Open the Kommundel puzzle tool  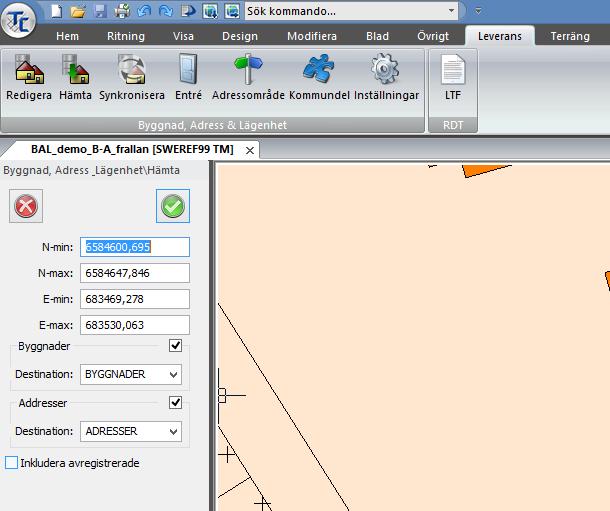click(319, 77)
